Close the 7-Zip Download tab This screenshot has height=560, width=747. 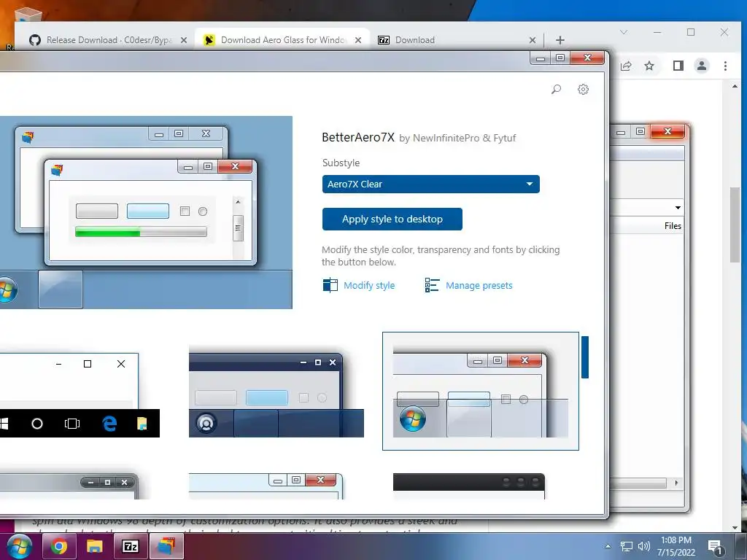pyautogui.click(x=533, y=40)
